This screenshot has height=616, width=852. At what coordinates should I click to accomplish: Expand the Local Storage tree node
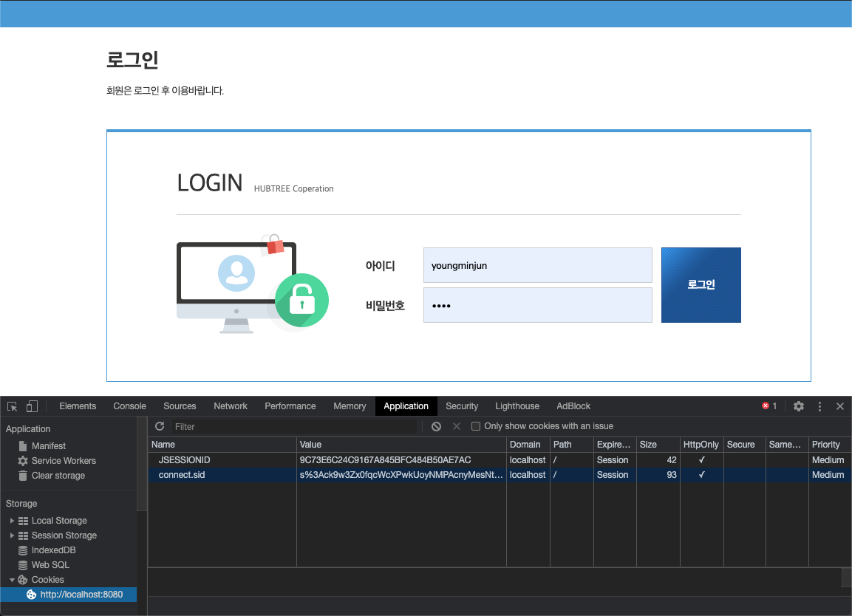point(13,521)
